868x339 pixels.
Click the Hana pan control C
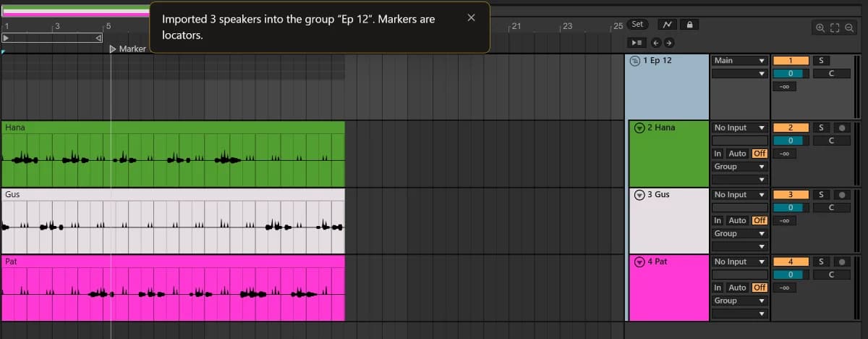tap(831, 141)
